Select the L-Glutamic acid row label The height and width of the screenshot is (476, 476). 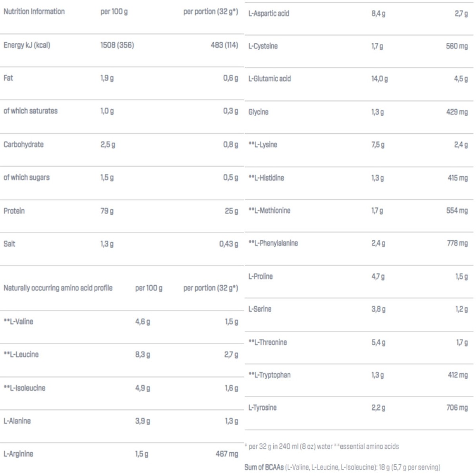269,79
